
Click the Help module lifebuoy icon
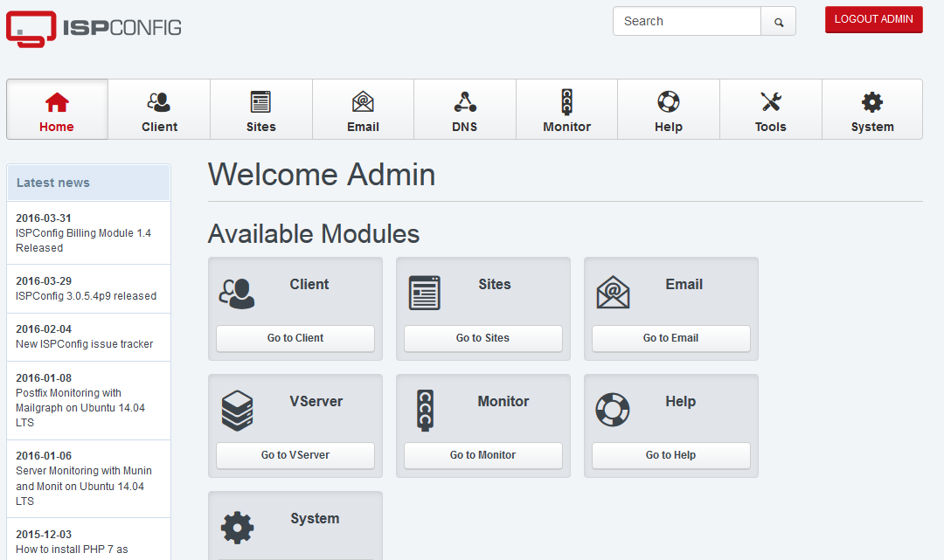pyautogui.click(x=612, y=410)
